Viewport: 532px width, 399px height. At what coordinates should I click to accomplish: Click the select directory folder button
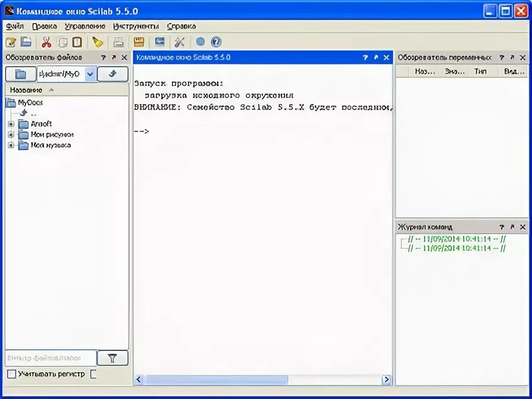tap(21, 74)
